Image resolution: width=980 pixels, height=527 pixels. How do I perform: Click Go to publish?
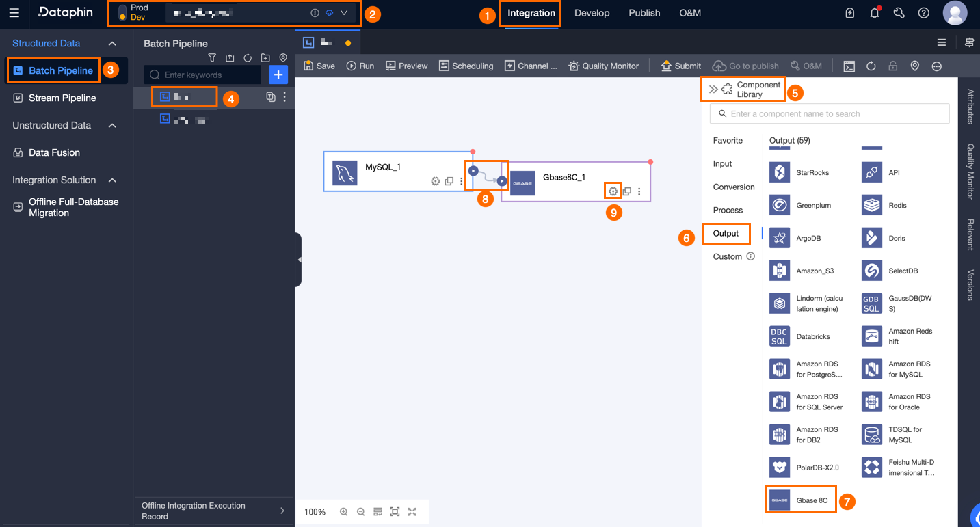pos(745,66)
